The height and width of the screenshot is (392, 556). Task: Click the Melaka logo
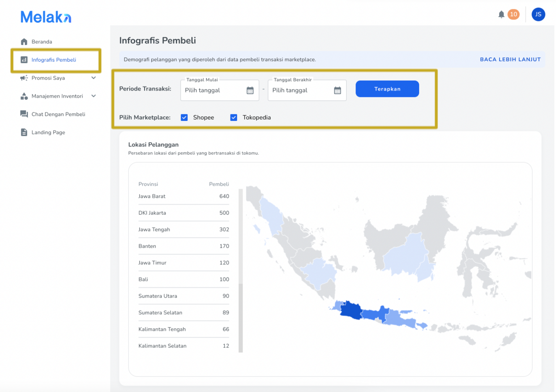(x=46, y=17)
